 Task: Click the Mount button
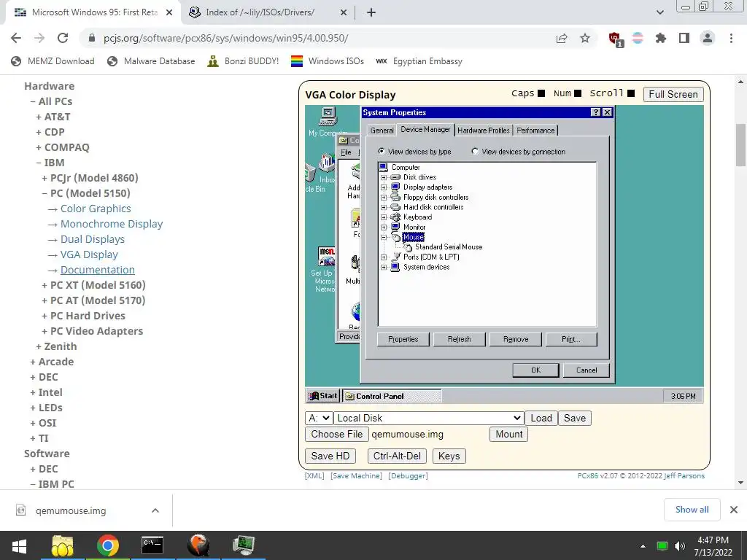coord(508,435)
